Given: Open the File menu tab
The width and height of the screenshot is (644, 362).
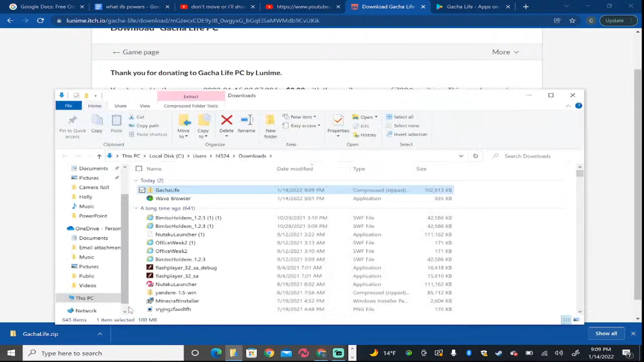Looking at the screenshot, I should click(69, 106).
